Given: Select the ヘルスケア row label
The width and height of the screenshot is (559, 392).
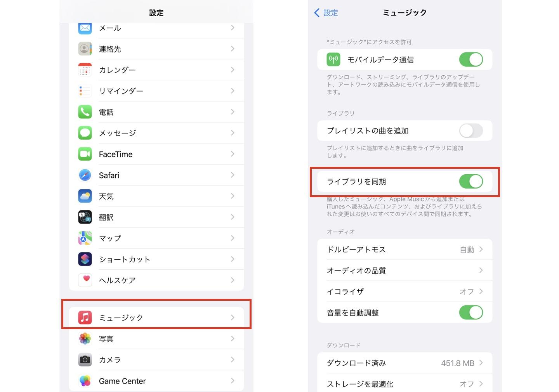Looking at the screenshot, I should pyautogui.click(x=117, y=280).
